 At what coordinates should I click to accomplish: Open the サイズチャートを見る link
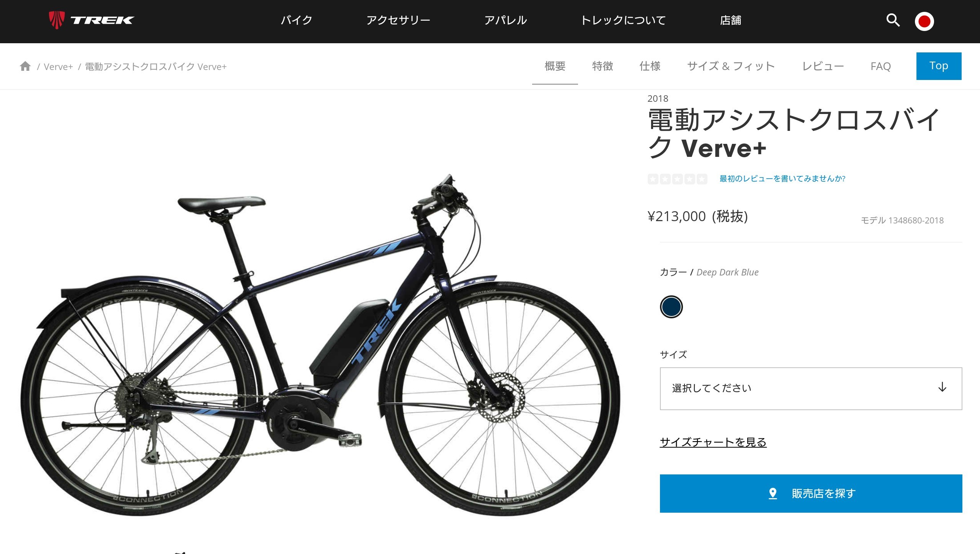tap(713, 442)
